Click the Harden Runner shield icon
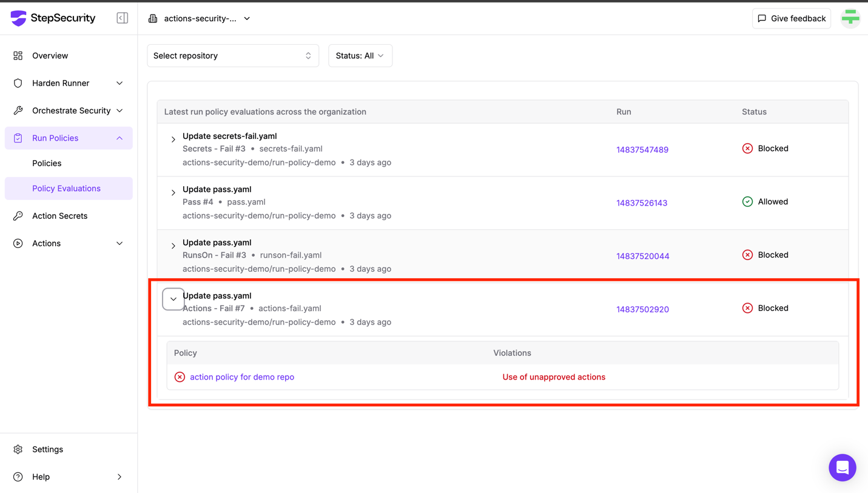This screenshot has width=868, height=493. [18, 83]
